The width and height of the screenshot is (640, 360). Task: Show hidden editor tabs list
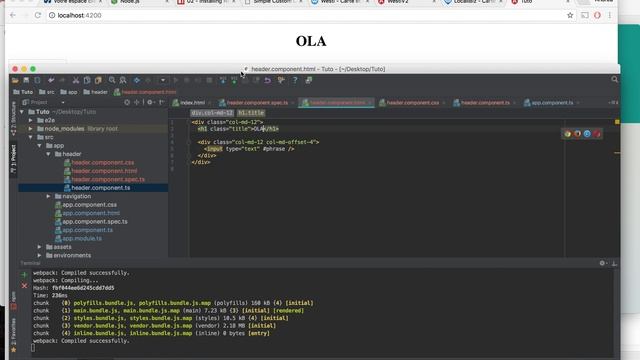613,103
